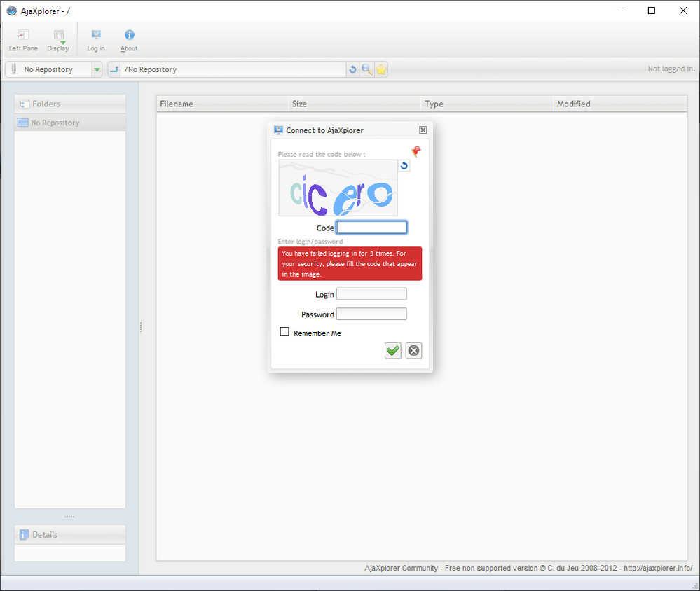Image resolution: width=700 pixels, height=591 pixels.
Task: Close the Connect to AjaXplorer dialog
Action: (423, 130)
